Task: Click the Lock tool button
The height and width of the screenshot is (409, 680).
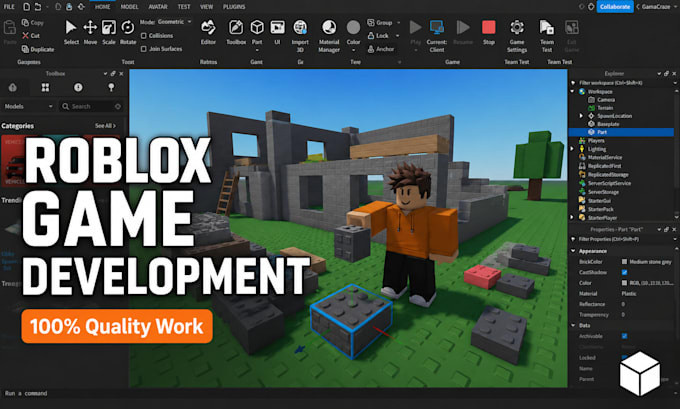Action: pos(378,36)
